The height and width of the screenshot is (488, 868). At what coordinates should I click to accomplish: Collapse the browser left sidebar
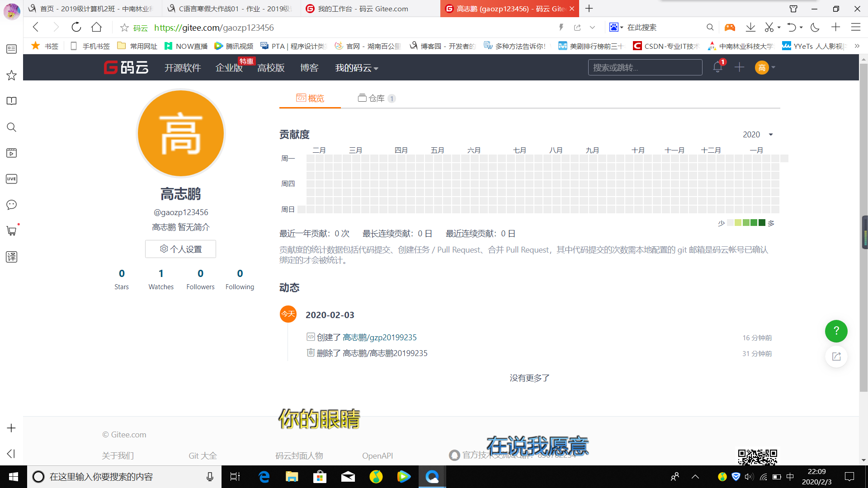pyautogui.click(x=11, y=453)
